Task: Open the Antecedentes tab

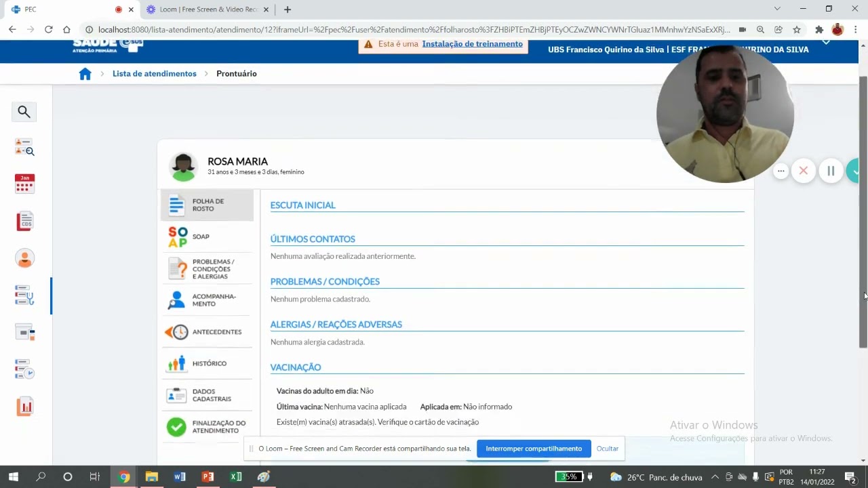Action: click(207, 332)
